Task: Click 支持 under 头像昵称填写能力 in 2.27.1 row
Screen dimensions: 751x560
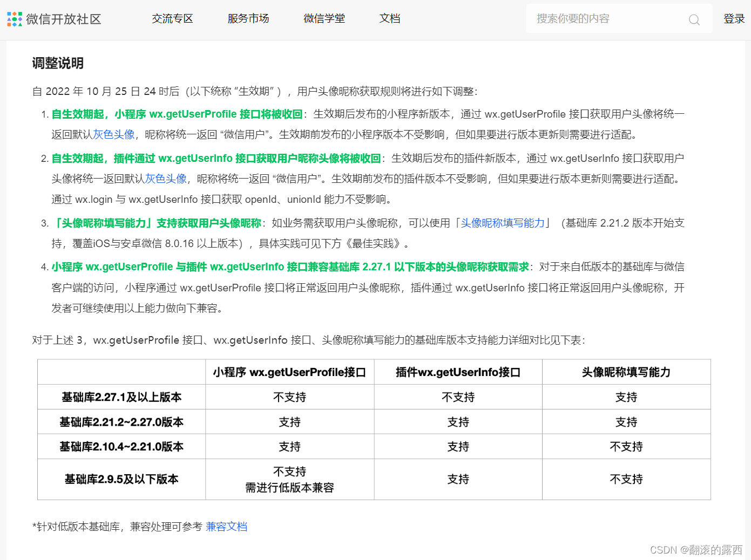Action: (626, 397)
